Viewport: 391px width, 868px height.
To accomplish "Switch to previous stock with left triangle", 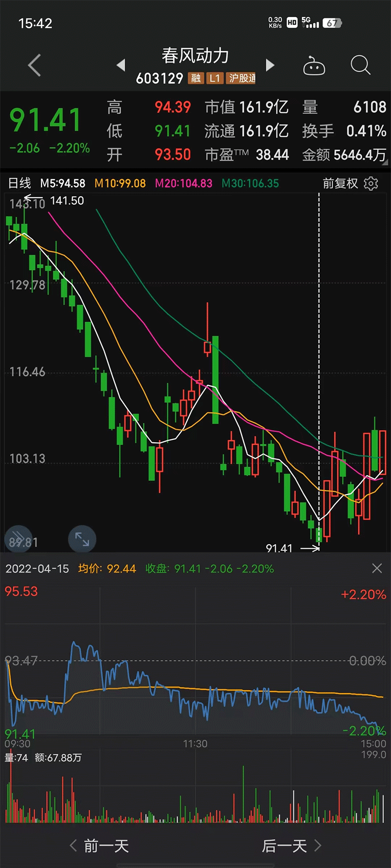I will [x=121, y=65].
